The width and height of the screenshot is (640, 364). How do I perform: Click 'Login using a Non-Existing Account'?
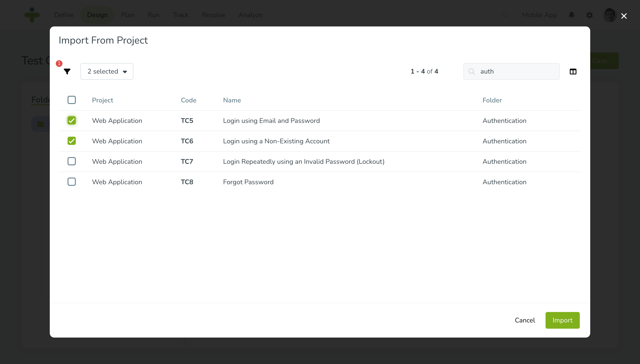pos(276,141)
